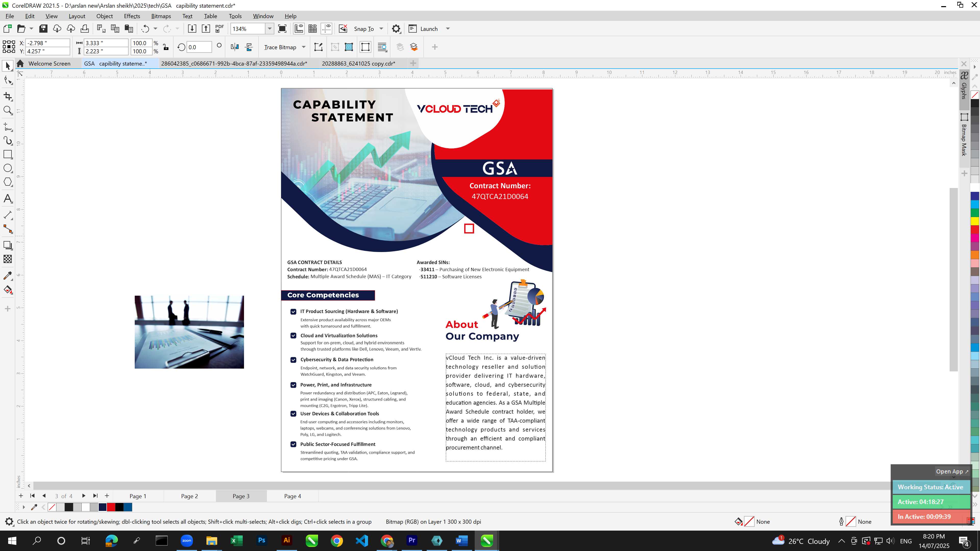Switch to the 20288863_6241025 copy.cdr tab

pos(358,64)
